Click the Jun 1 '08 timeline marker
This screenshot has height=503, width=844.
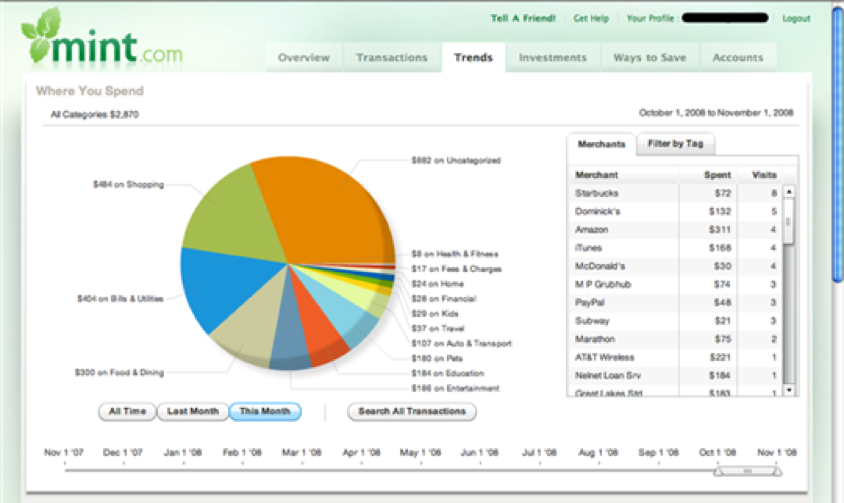(x=480, y=453)
